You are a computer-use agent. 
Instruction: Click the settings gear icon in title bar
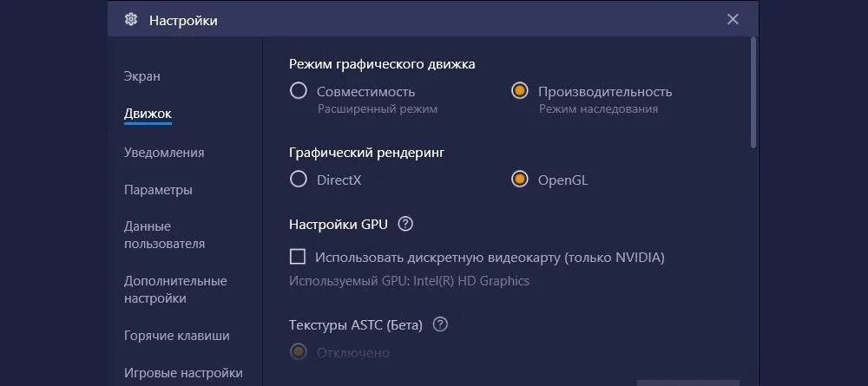pyautogui.click(x=131, y=20)
